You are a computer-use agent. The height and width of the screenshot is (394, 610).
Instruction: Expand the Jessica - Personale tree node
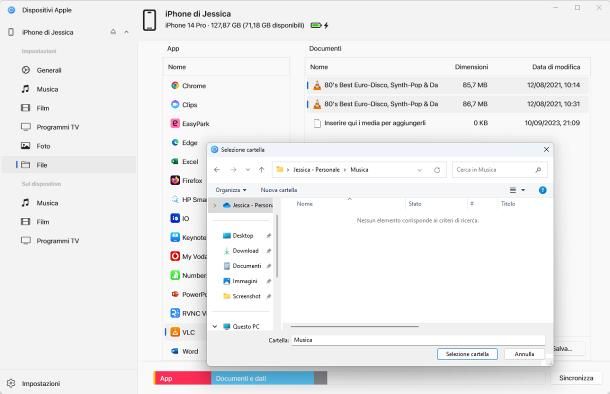[215, 205]
